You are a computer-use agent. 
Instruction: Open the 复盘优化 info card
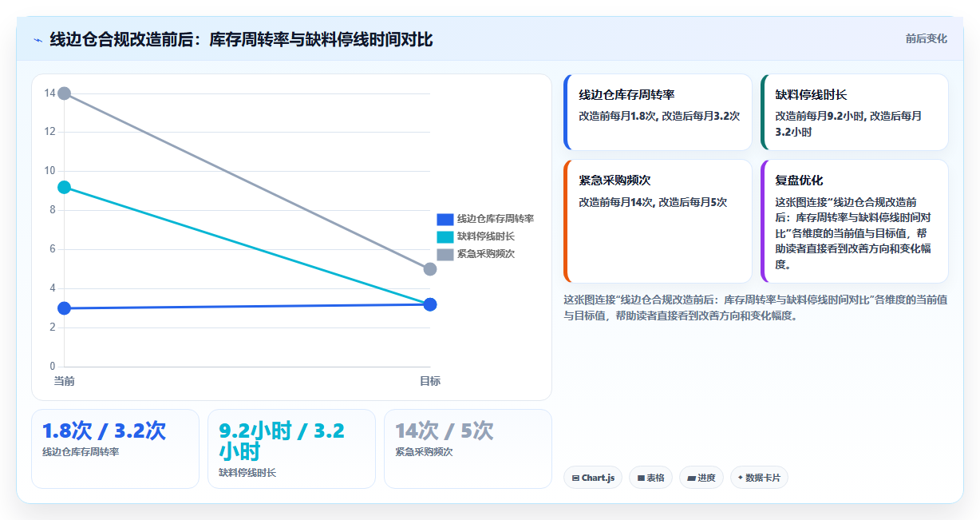pyautogui.click(x=854, y=221)
